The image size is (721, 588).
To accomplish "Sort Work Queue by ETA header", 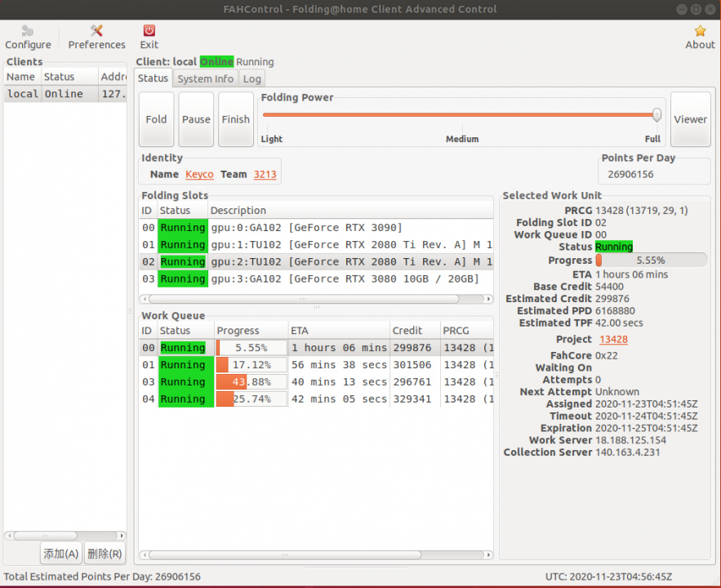I will tap(339, 331).
